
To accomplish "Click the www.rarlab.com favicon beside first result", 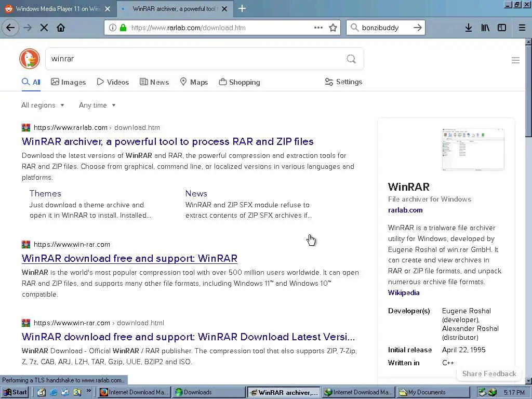I will [x=26, y=128].
